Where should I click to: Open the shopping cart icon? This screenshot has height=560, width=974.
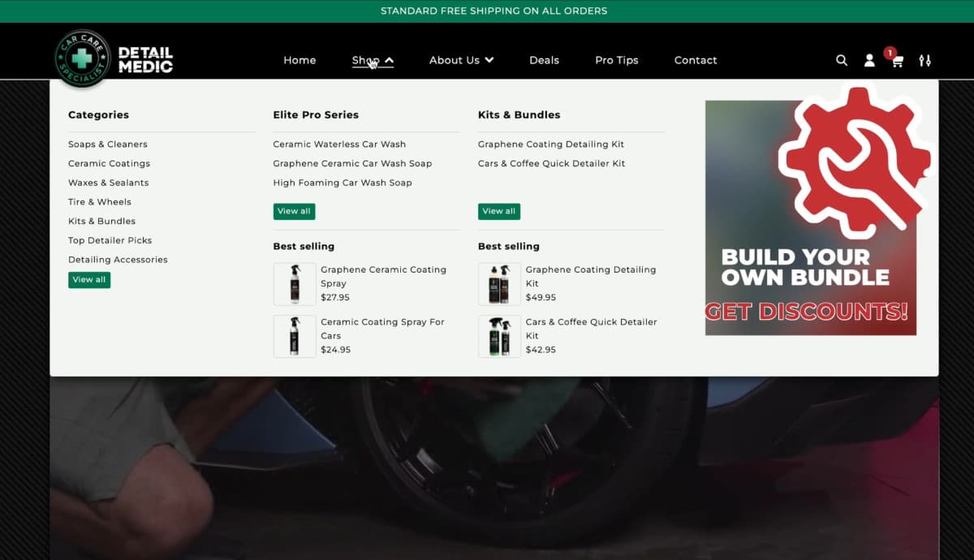[897, 61]
